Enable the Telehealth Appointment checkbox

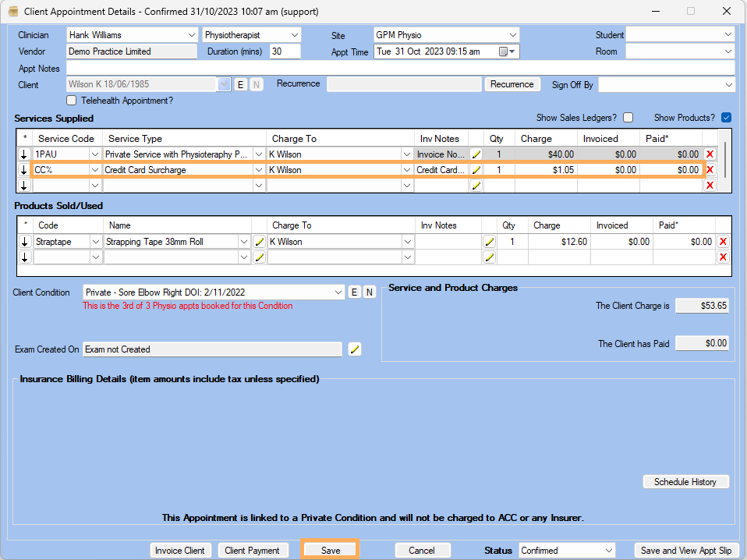[x=72, y=101]
